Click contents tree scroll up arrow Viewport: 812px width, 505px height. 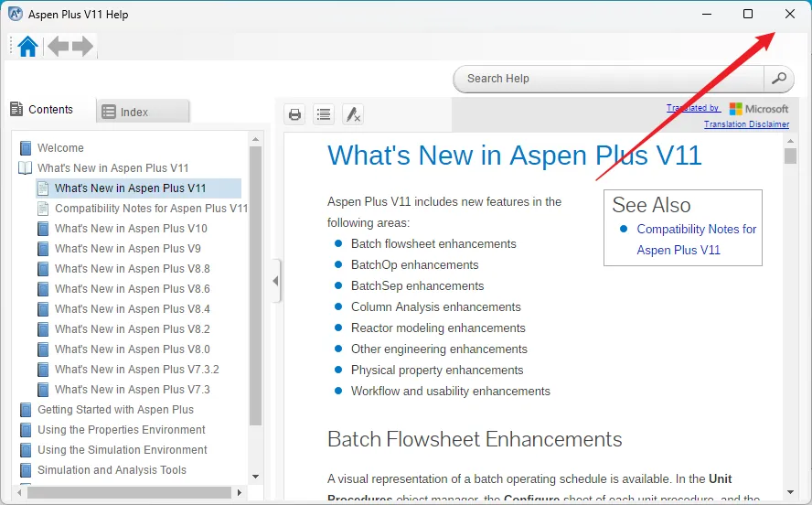click(x=255, y=139)
